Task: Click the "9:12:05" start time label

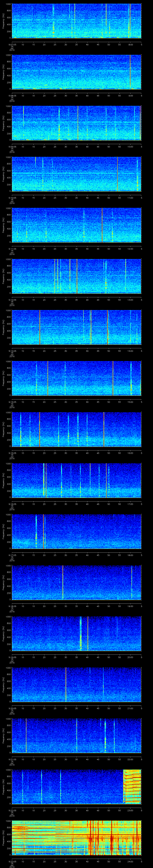Action: pyautogui.click(x=12, y=300)
